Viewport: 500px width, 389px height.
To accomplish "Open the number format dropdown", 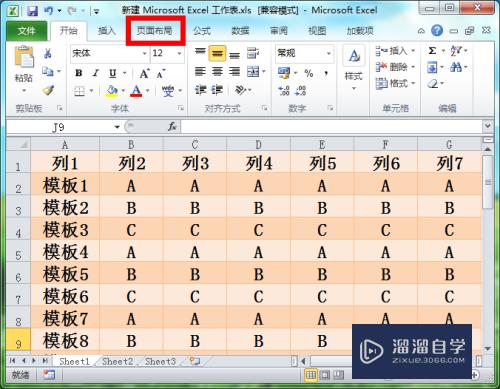I will pyautogui.click(x=328, y=53).
